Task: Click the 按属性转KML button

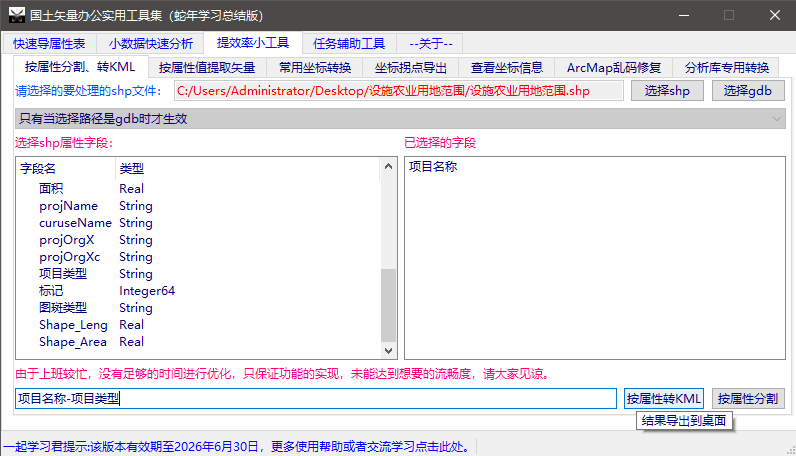Action: (x=664, y=398)
